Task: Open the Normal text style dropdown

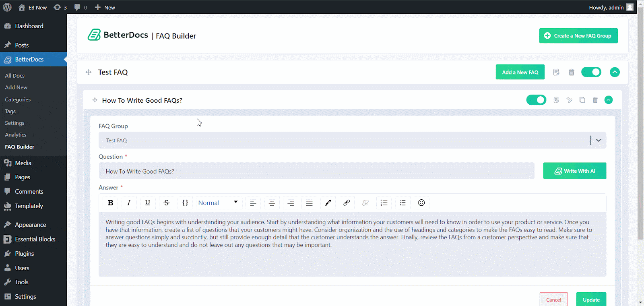Action: [218, 203]
